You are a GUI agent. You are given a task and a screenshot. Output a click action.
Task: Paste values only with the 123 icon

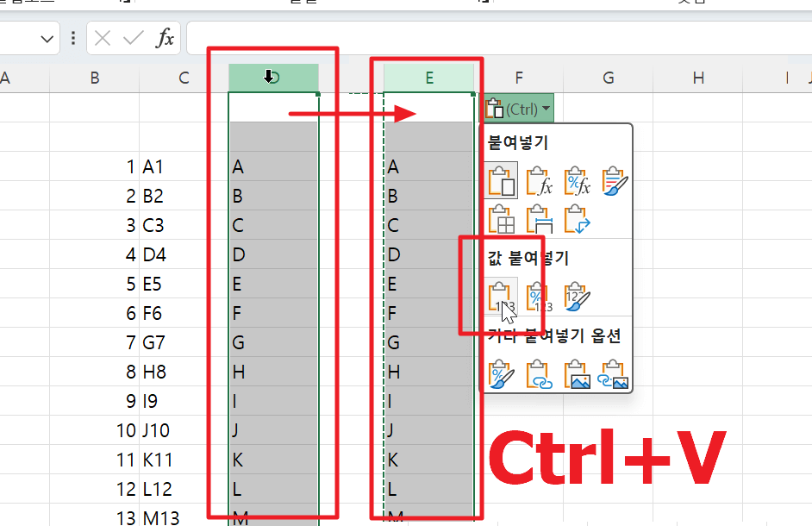pyautogui.click(x=502, y=297)
